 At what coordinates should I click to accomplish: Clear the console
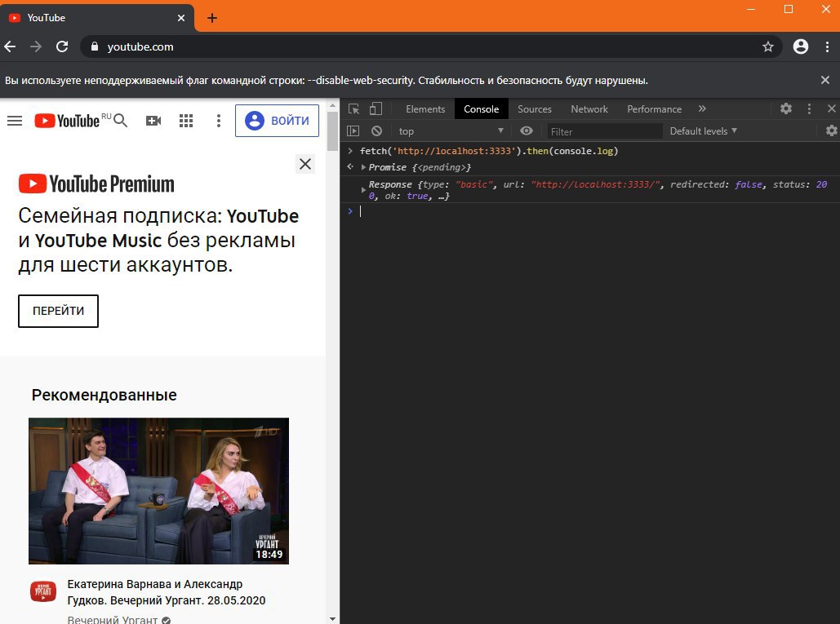click(376, 131)
